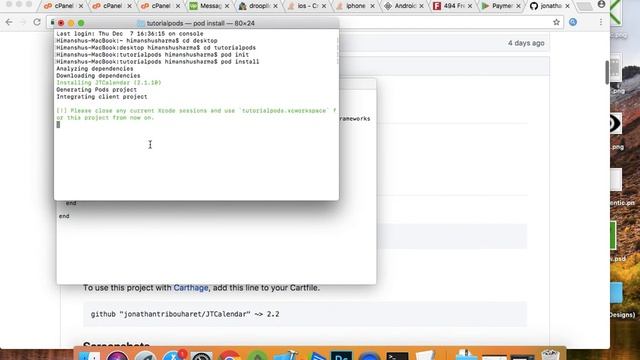This screenshot has width=640, height=360.
Task: Close the droopl tab
Action: click(276, 6)
